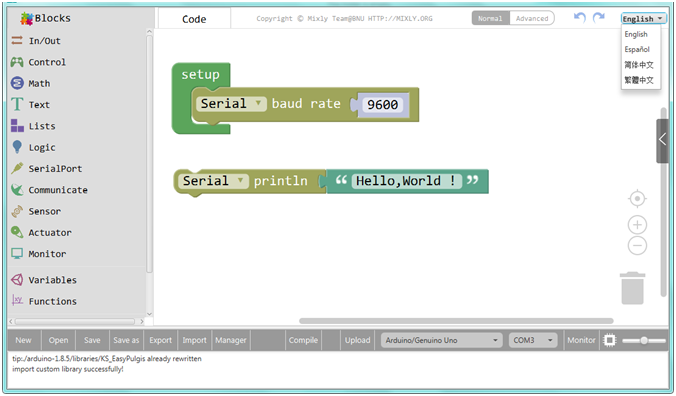This screenshot has width=676, height=396.
Task: Click the 'baud rate' label on block
Action: pos(306,104)
